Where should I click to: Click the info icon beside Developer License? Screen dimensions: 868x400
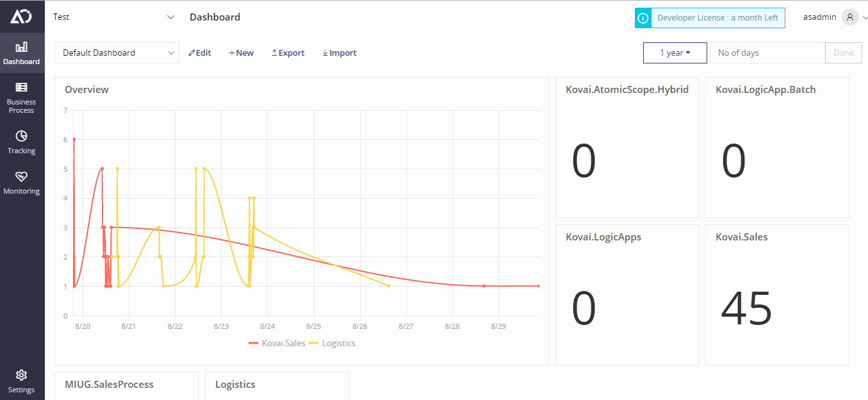(643, 18)
